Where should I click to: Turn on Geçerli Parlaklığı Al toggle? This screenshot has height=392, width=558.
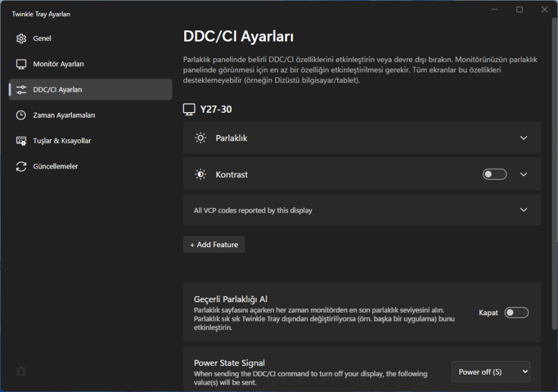point(516,313)
